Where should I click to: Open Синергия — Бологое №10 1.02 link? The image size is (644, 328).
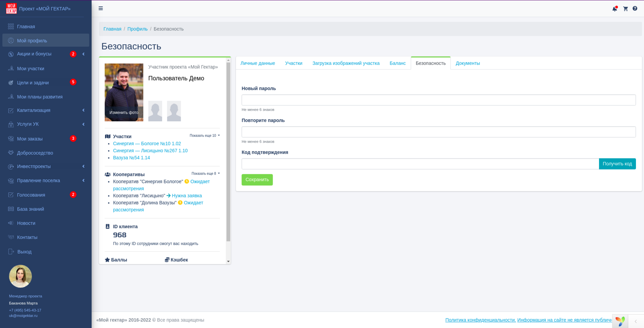pyautogui.click(x=147, y=143)
